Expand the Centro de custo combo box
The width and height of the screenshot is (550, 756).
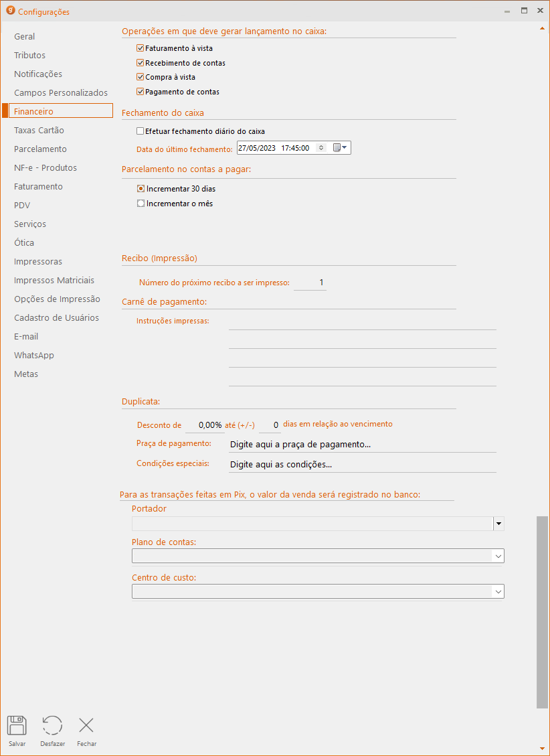[498, 591]
